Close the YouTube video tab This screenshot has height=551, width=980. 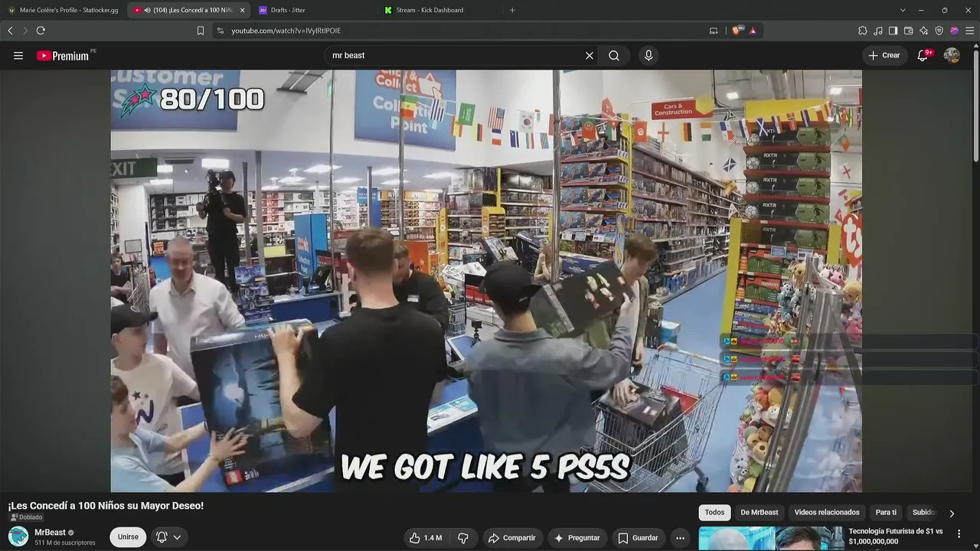click(243, 10)
